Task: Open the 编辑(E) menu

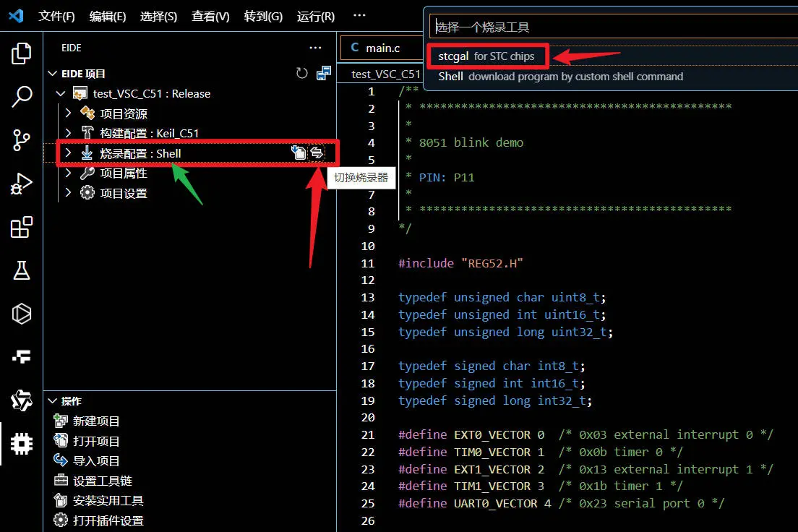Action: click(108, 17)
